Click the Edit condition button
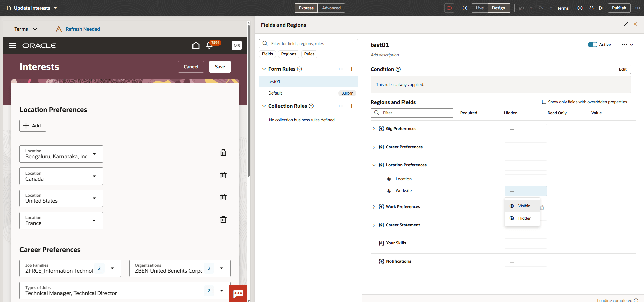Viewport: 644px width, 302px height. tap(623, 69)
